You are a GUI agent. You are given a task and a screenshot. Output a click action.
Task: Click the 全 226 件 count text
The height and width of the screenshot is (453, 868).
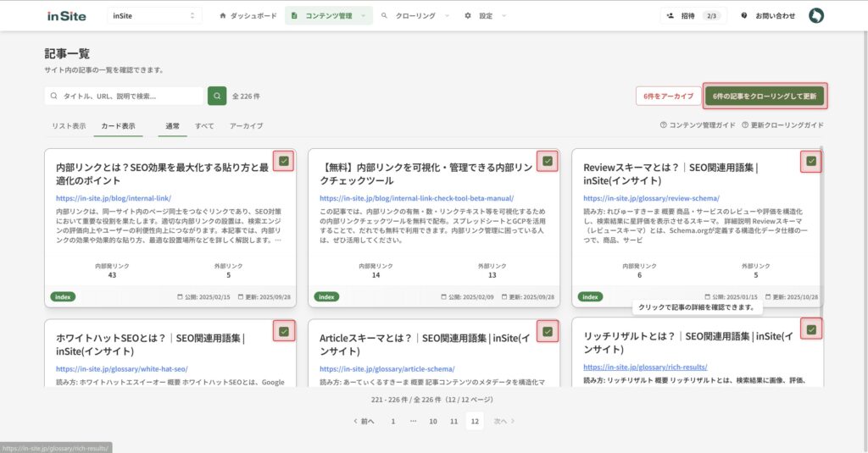pos(246,97)
